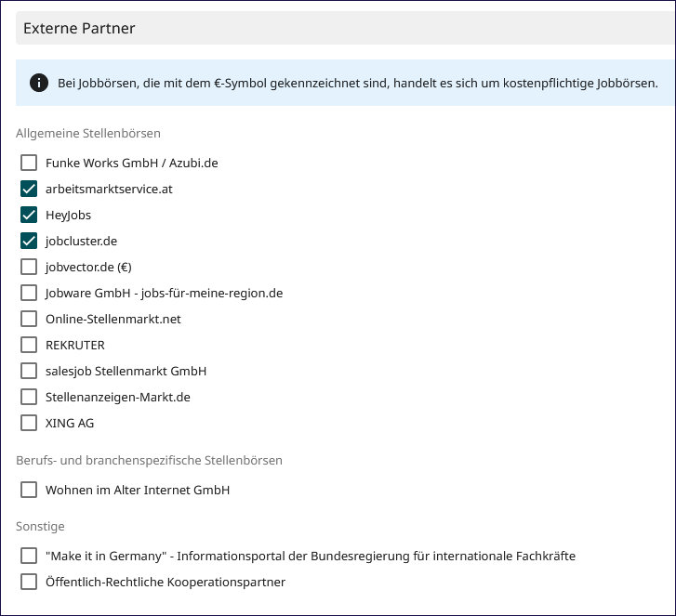This screenshot has height=616, width=676.
Task: Check Wohnen im Alter Internet GmbH
Action: click(x=29, y=490)
